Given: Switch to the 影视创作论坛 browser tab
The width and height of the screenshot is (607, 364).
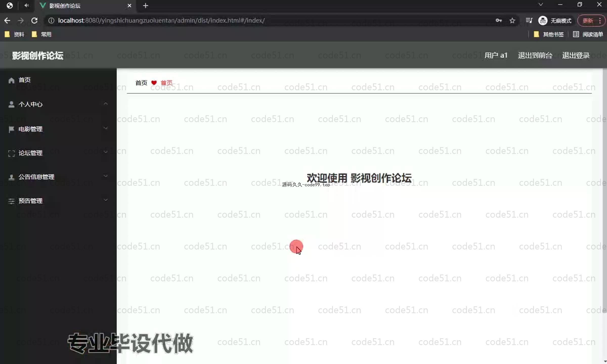Looking at the screenshot, I should click(x=86, y=6).
